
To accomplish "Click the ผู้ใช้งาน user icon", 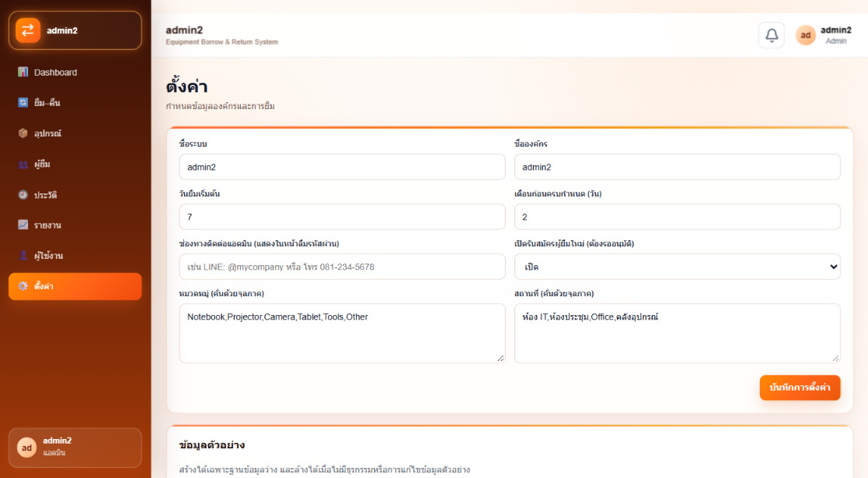I will click(x=23, y=255).
